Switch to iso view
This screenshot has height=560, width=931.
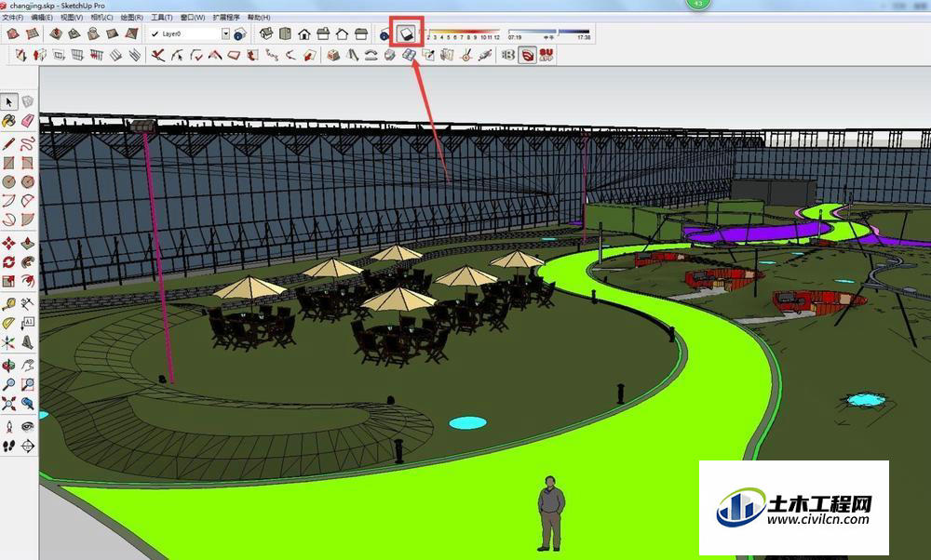coord(266,33)
